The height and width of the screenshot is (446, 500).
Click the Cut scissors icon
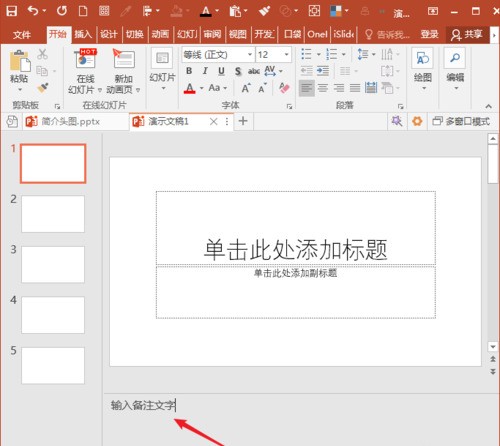[x=42, y=54]
